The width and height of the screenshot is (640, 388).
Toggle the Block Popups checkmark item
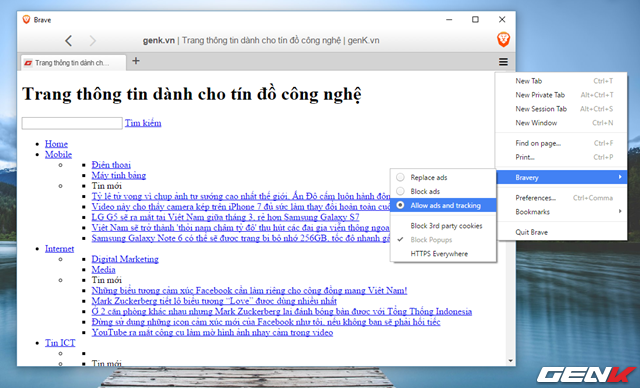(x=443, y=239)
